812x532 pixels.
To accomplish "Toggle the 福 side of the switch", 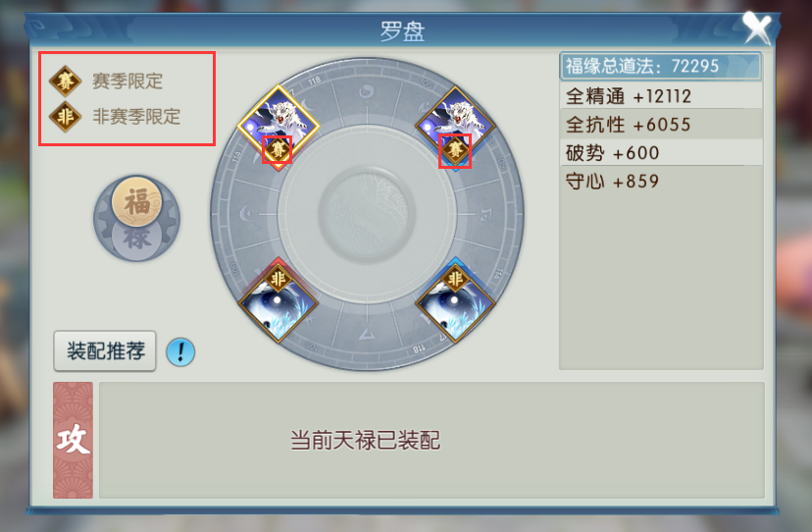I will point(136,201).
